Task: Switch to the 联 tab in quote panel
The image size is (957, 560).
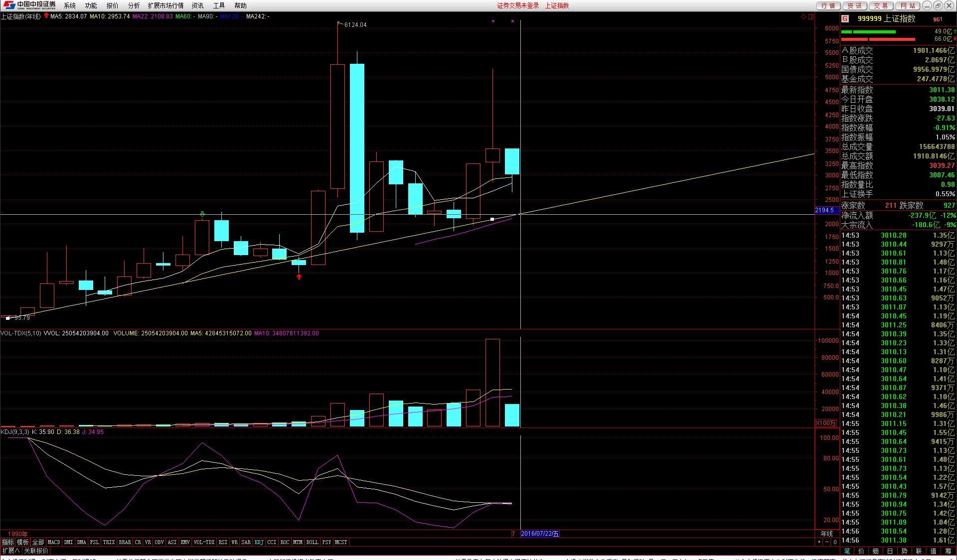Action: point(919,551)
